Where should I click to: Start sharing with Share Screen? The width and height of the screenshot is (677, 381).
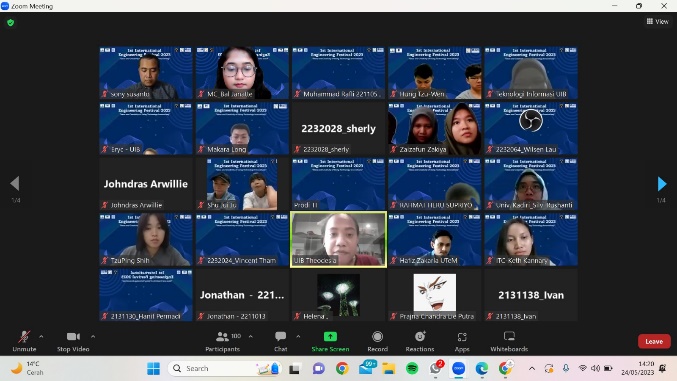click(x=330, y=341)
